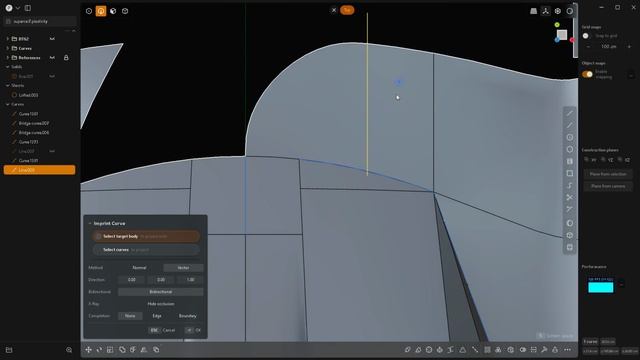Select the Rectangle tool
Screen dimensions: 640x360
click(x=570, y=173)
